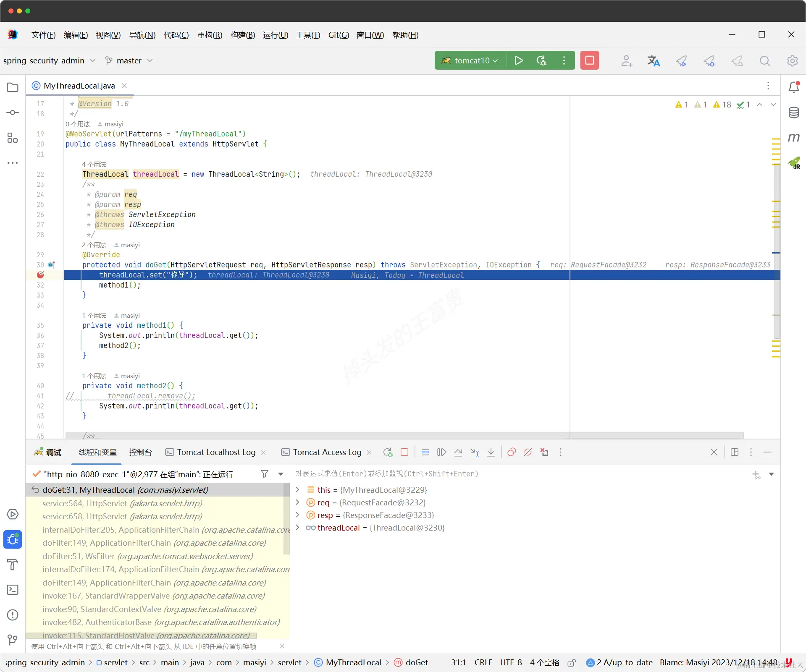Screen dimensions: 806x672
Task: Open the master branch dropdown
Action: click(x=129, y=60)
